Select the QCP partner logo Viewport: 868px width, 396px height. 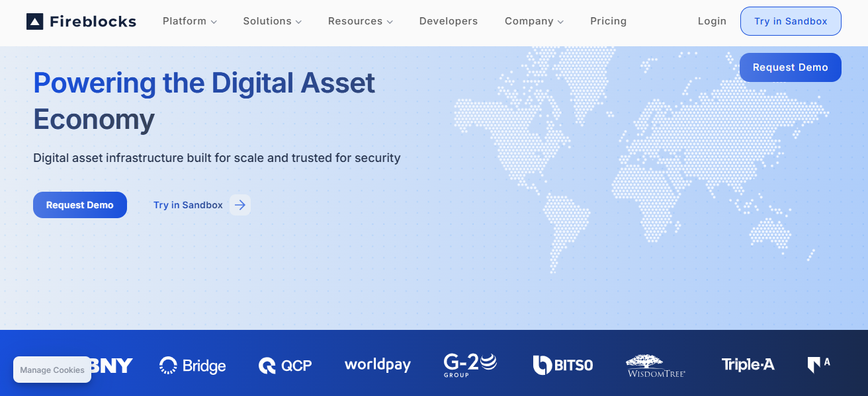pos(285,366)
